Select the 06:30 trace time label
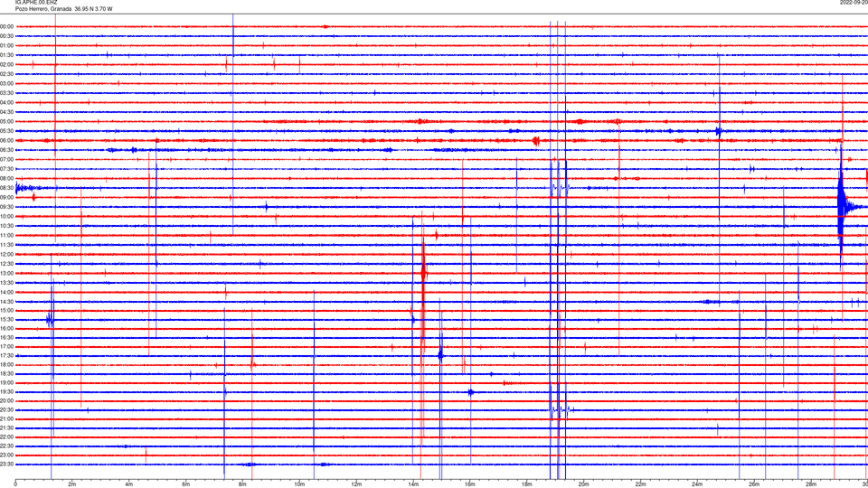The width and height of the screenshot is (868, 488). point(6,150)
